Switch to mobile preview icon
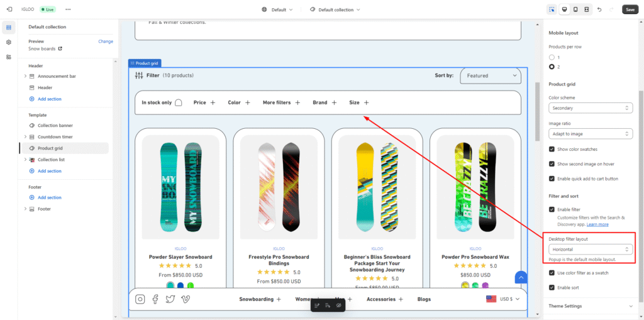 point(575,9)
